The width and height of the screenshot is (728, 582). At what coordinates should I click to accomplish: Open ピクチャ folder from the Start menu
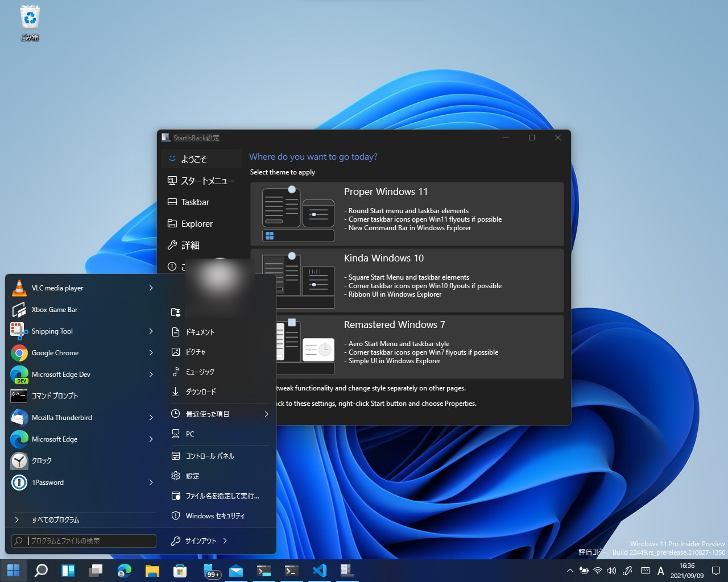[220, 352]
